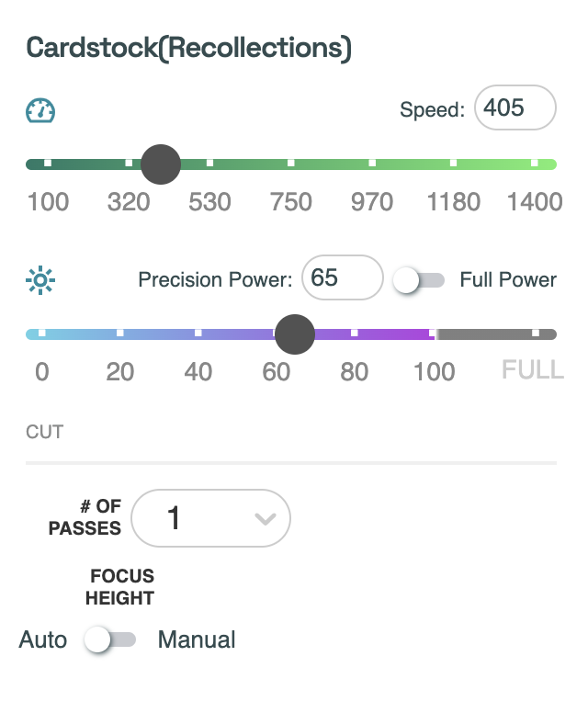Switch focus height toggle to Manual
Viewport: 588px width, 724px height.
pos(109,639)
